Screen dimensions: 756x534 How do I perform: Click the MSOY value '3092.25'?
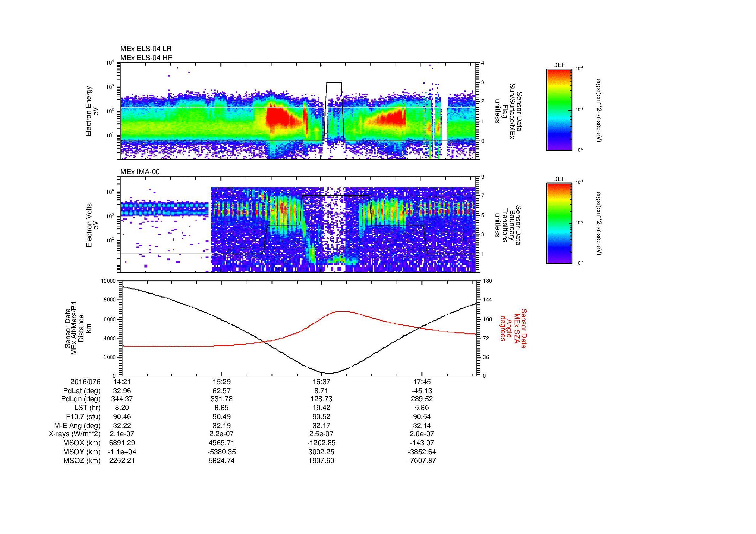[x=322, y=452]
